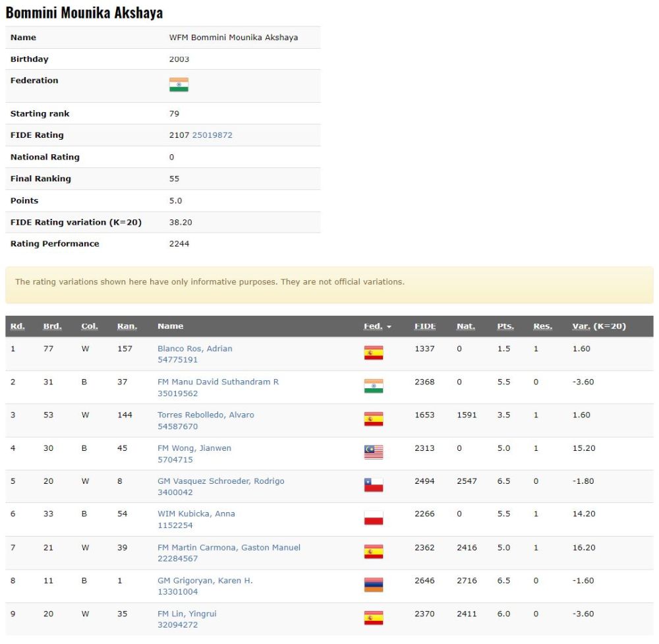Click the Spain flag beside FM Martin Carmona
The image size is (659, 644).
[374, 552]
